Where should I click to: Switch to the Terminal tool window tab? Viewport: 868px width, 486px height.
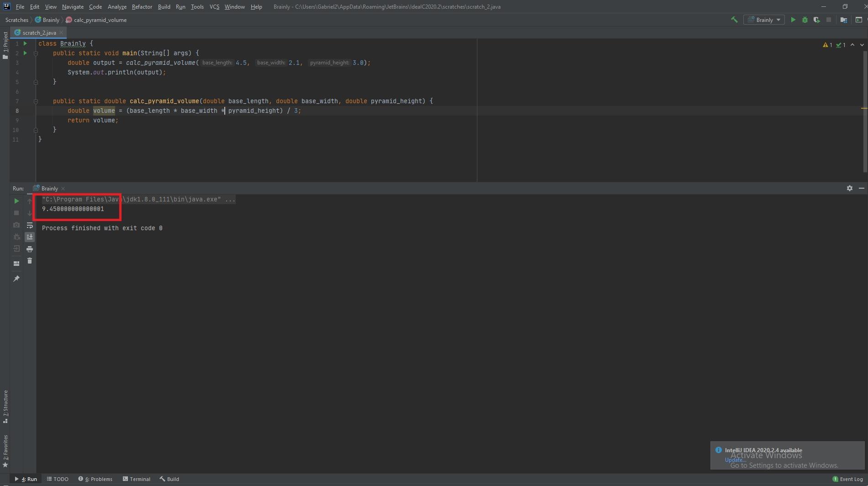(137, 479)
